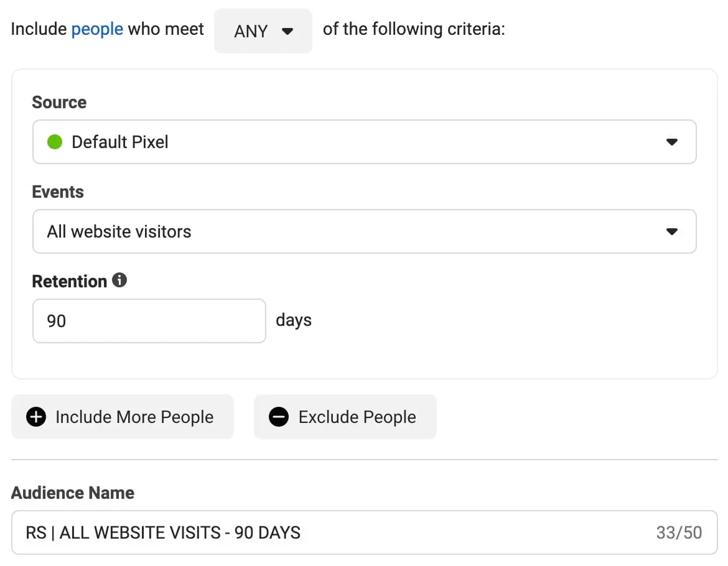Click the Events section label

58,192
